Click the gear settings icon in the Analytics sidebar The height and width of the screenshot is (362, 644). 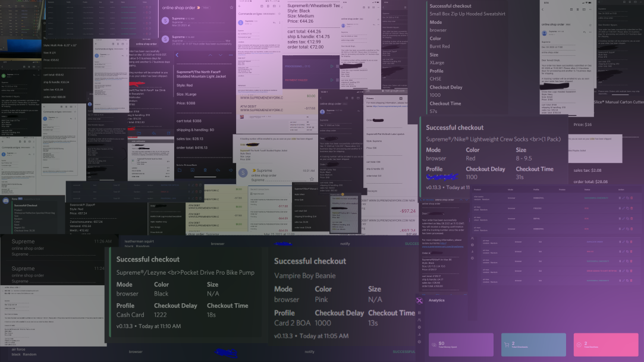pyautogui.click(x=419, y=342)
